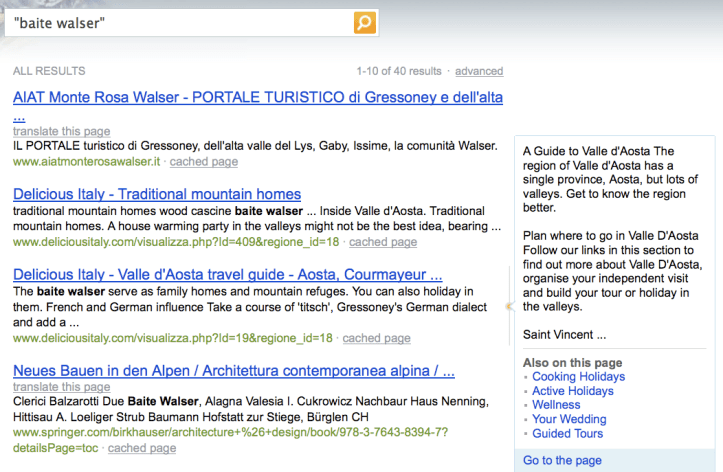Click the deliciousitaly.com Id=409 green URL

coord(176,242)
